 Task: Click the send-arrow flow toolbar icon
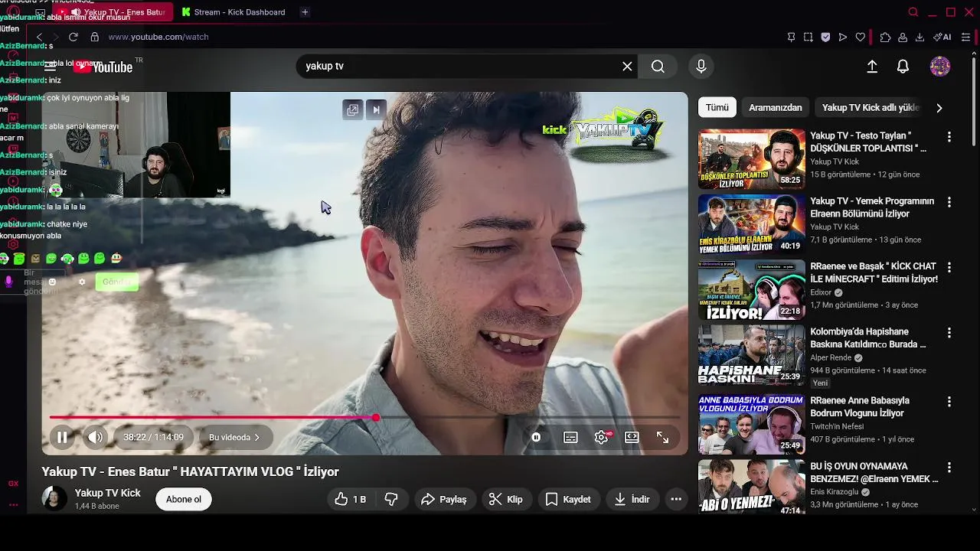coord(843,37)
